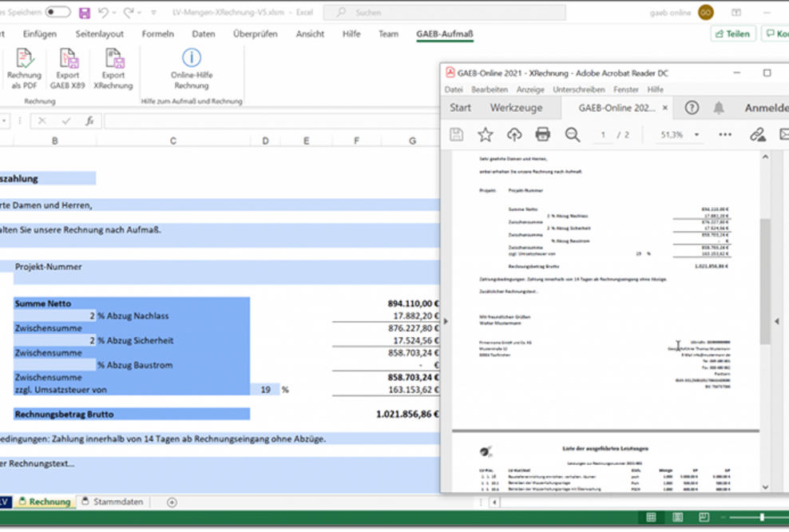Print the PDF with Acrobat printer icon
This screenshot has width=789, height=532.
543,134
